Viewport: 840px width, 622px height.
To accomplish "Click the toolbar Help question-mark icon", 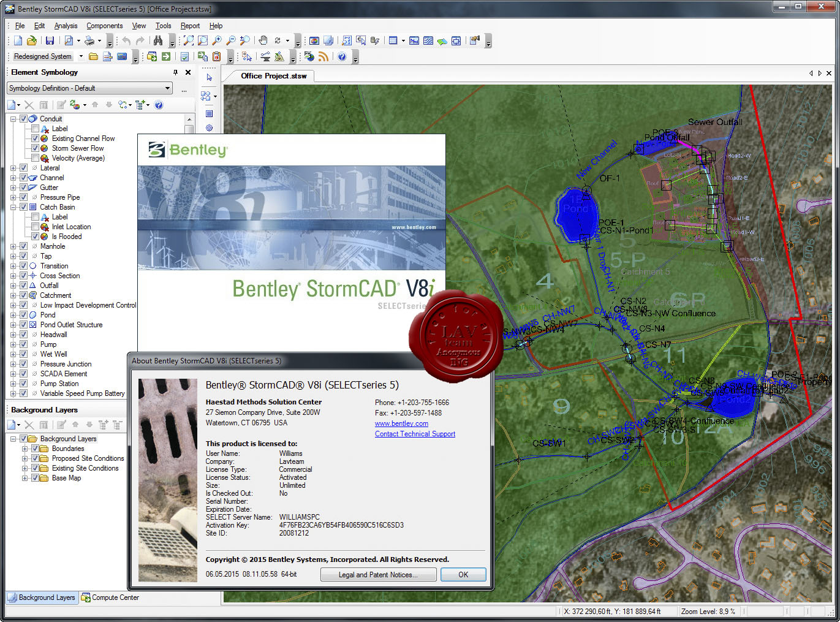I will coord(342,56).
